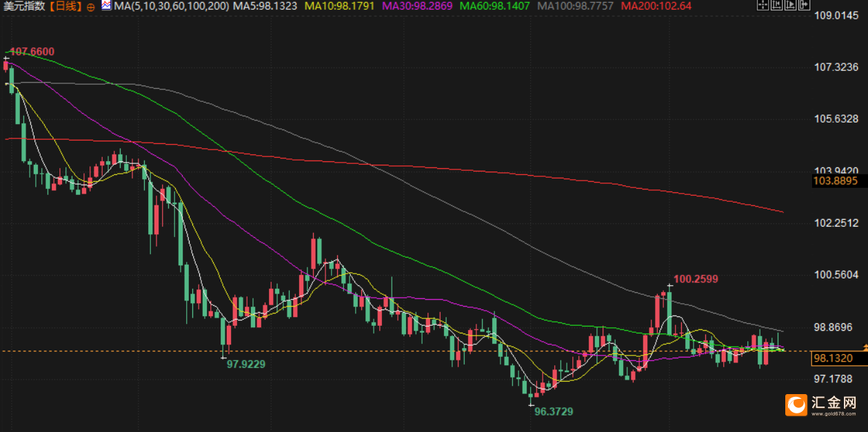Select the MA30:98.2869 purple label

pyautogui.click(x=417, y=6)
